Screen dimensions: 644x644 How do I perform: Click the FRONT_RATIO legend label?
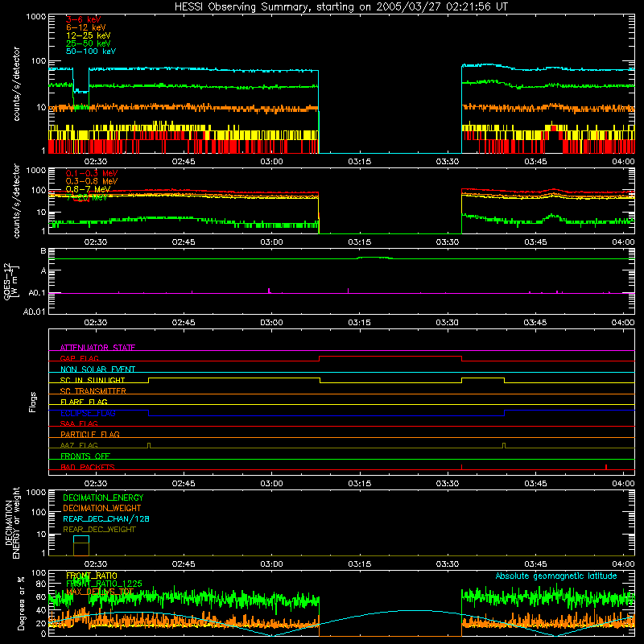click(92, 576)
